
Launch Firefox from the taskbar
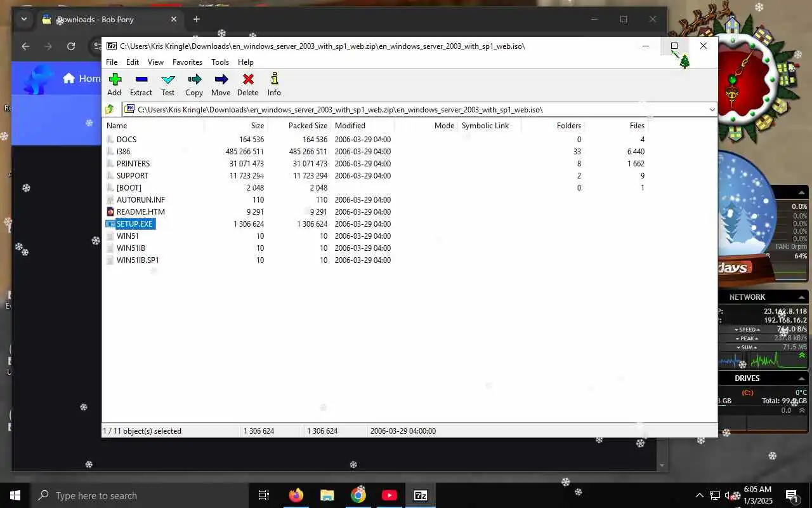click(296, 495)
